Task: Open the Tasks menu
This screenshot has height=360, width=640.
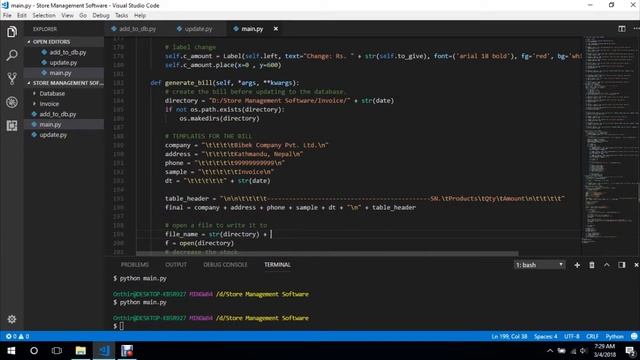Action: click(x=121, y=15)
